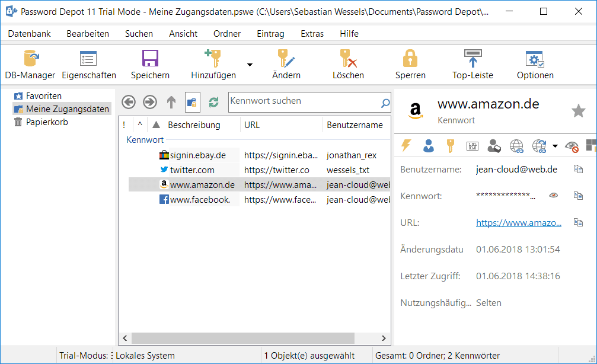Open the Optionen settings
This screenshot has width=597, height=364.
pyautogui.click(x=535, y=65)
